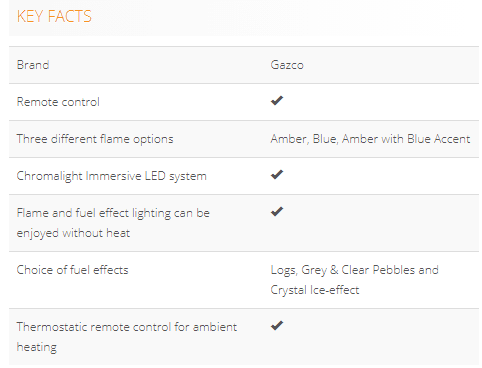Click the enjoyed without heat text line
Screen dimensions: 482x368
click(73, 233)
